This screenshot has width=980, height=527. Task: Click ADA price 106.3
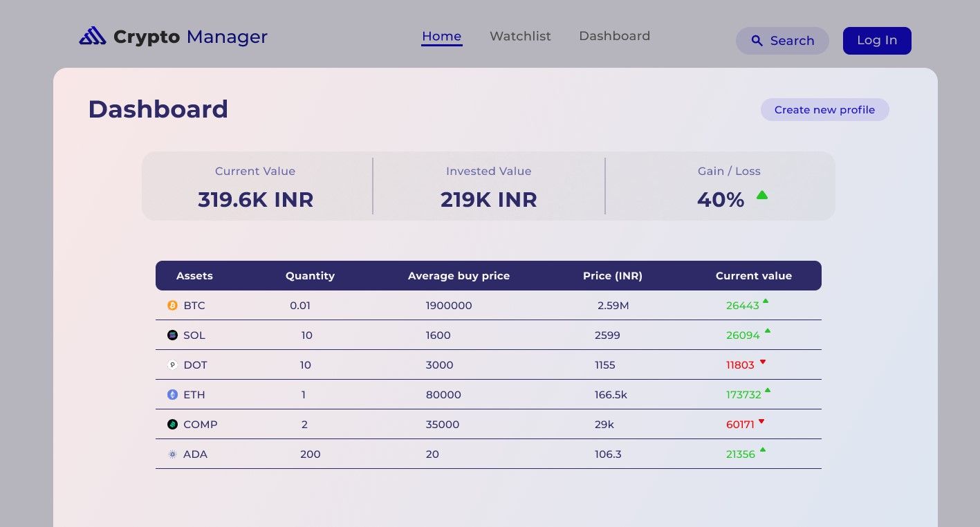pos(608,454)
